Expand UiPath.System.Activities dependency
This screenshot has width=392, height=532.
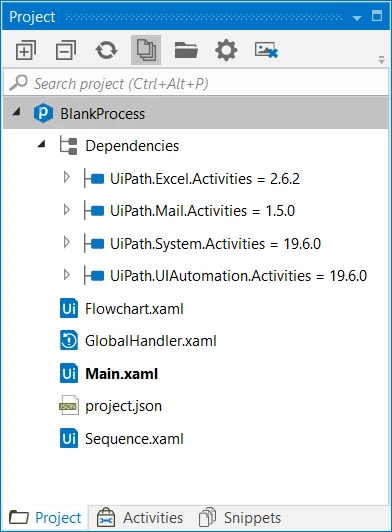(67, 243)
